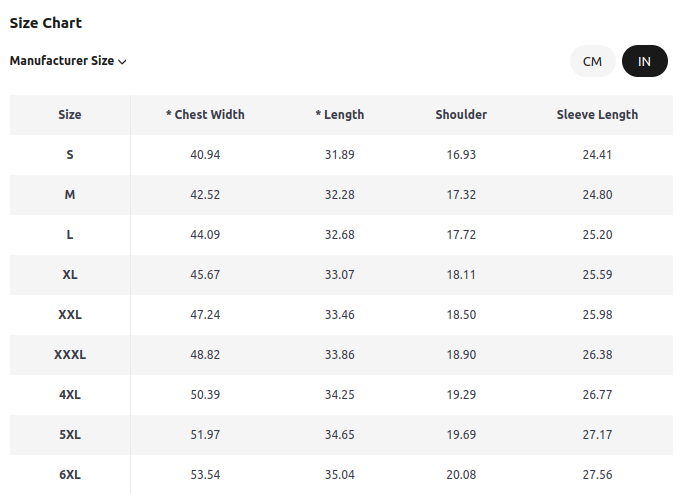Click sleeve length value 27.17

(597, 435)
